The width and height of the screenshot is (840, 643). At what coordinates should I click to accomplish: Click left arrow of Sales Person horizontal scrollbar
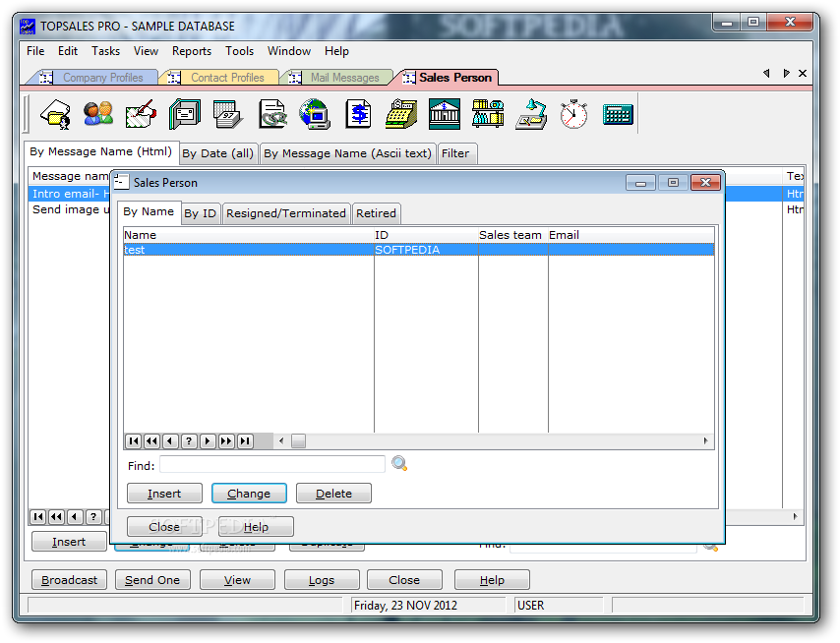tap(281, 441)
